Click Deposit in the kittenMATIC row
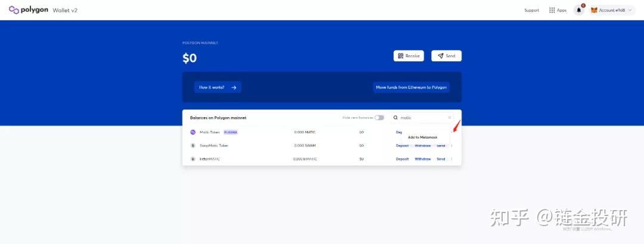 click(402, 159)
